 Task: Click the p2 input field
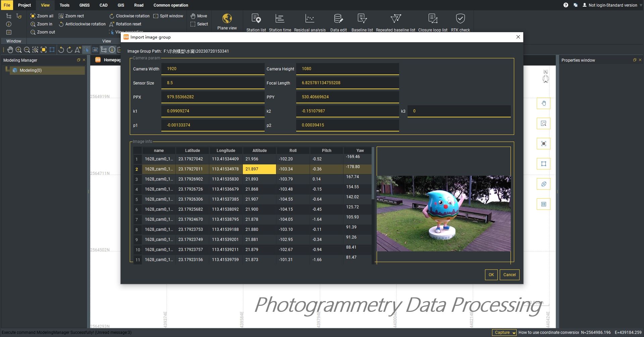point(347,125)
